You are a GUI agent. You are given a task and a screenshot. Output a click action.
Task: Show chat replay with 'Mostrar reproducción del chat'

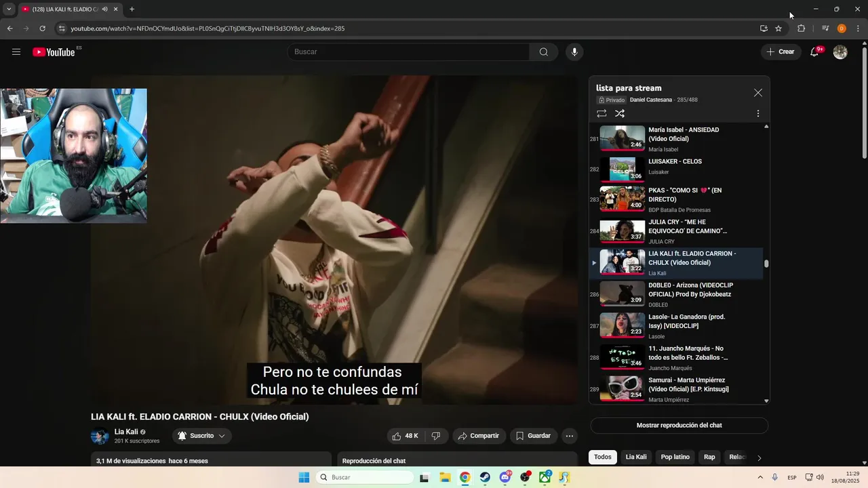[x=679, y=426]
